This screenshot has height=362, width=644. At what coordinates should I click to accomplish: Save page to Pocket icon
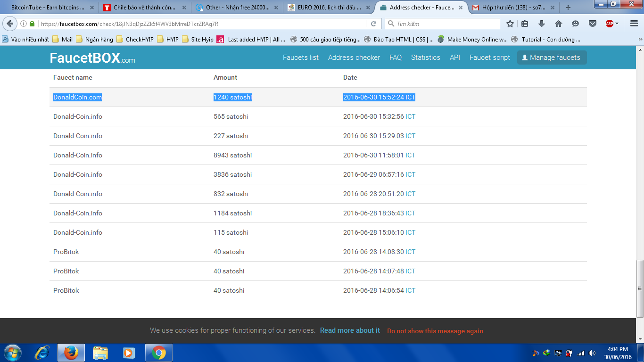point(593,24)
